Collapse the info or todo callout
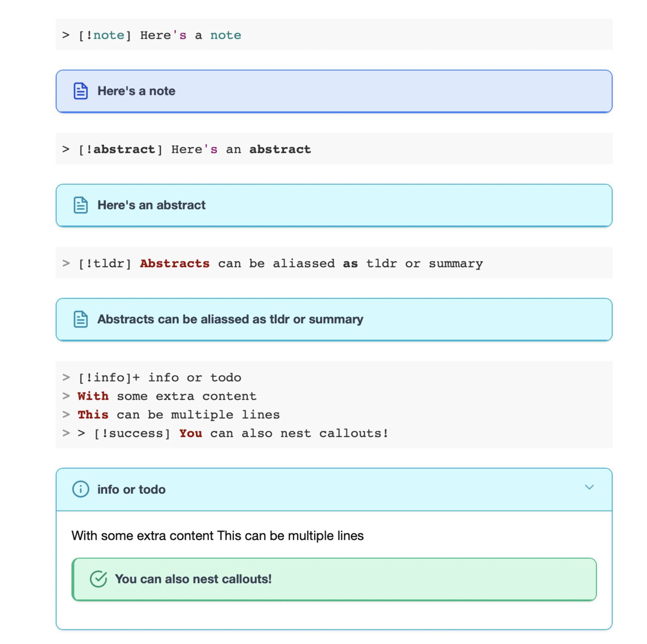 point(589,487)
